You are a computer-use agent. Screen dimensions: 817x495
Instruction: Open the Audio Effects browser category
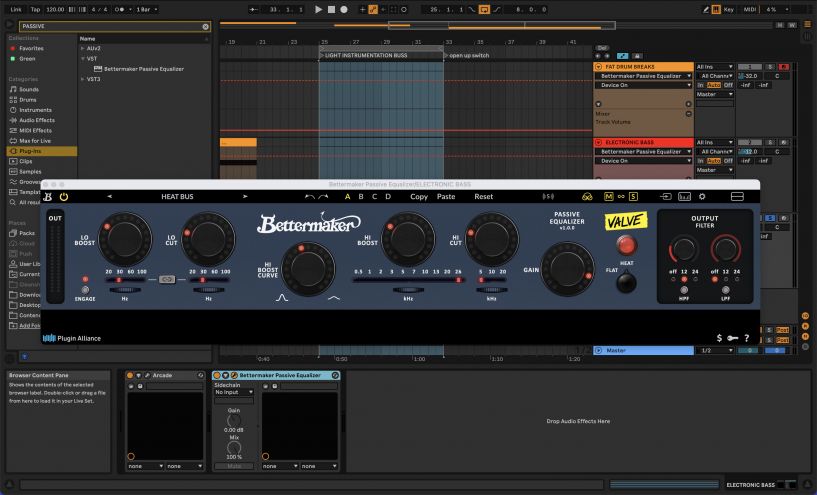point(36,120)
